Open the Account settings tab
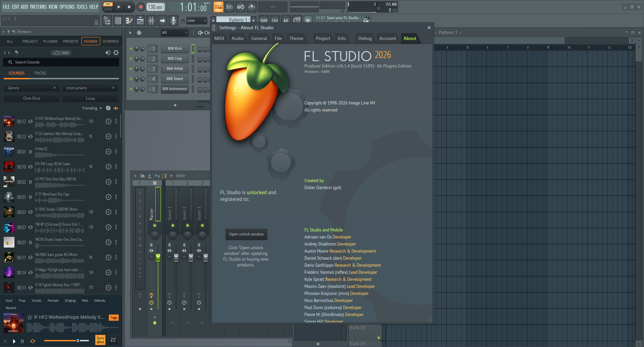 [x=388, y=38]
